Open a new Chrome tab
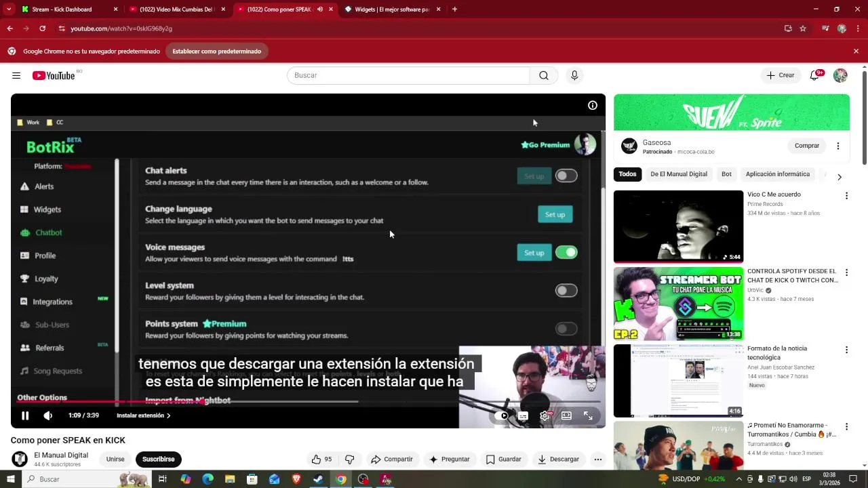The width and height of the screenshot is (868, 488). [x=454, y=9]
